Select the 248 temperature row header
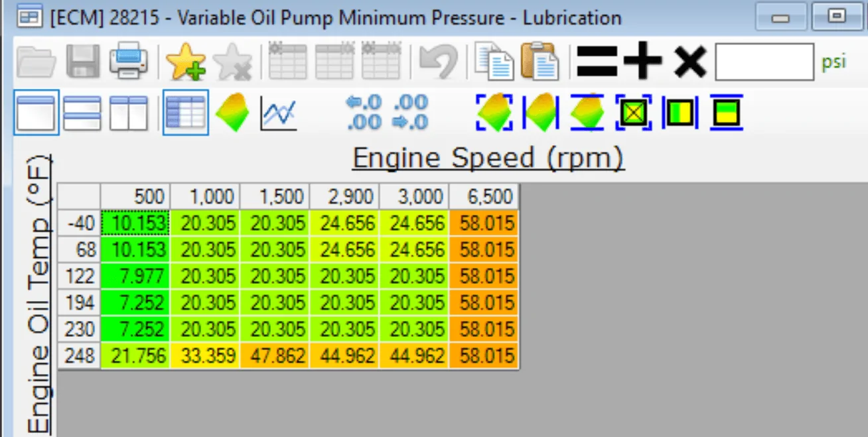This screenshot has height=437, width=868. 79,355
